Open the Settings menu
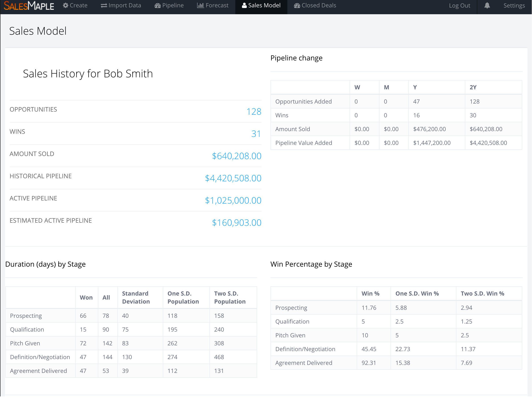This screenshot has width=532, height=400. point(514,6)
